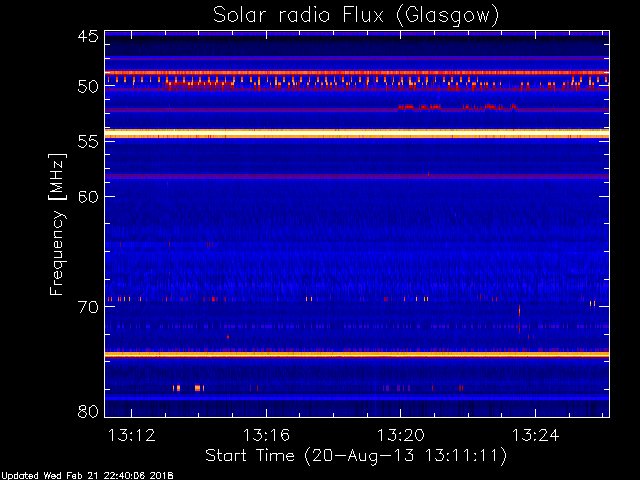Screen dimensions: 640x480
Task: Click the 80 frequency tick label
Action: (x=88, y=411)
